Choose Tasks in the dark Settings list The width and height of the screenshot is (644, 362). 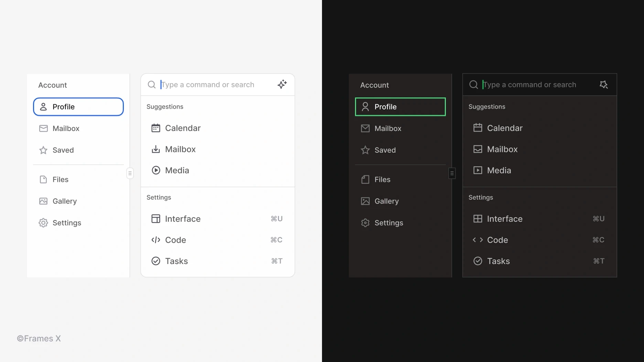(x=540, y=261)
